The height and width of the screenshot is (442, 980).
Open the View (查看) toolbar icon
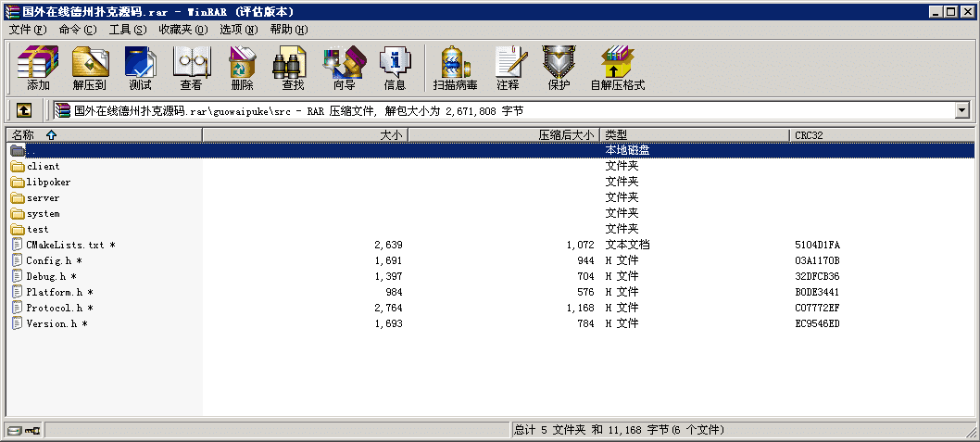coord(191,69)
